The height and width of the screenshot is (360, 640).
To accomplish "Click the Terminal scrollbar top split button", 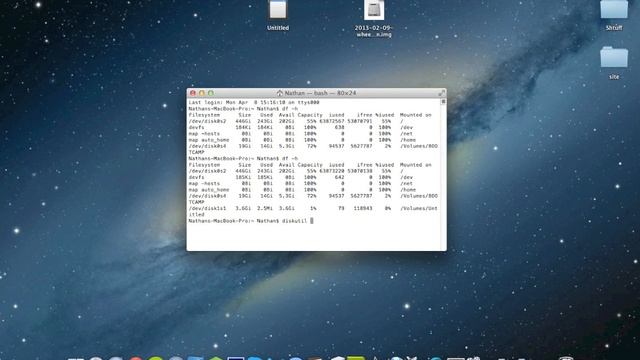I will coord(443,101).
